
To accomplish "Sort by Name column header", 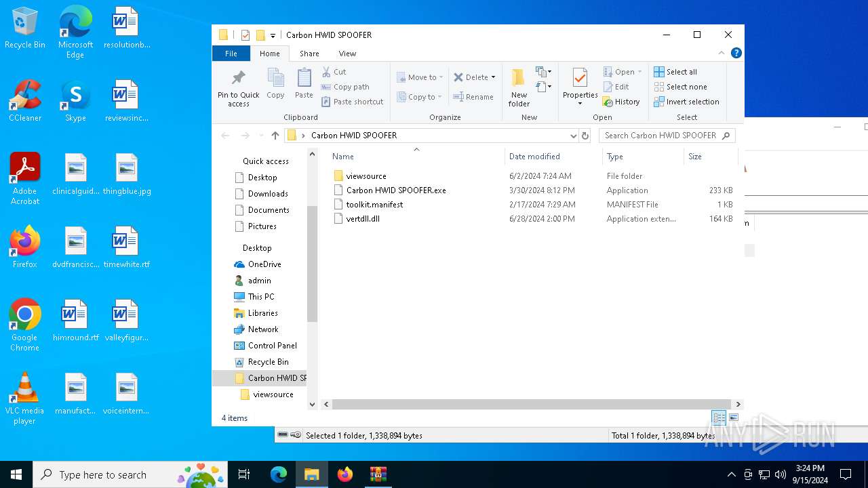I will [416, 157].
